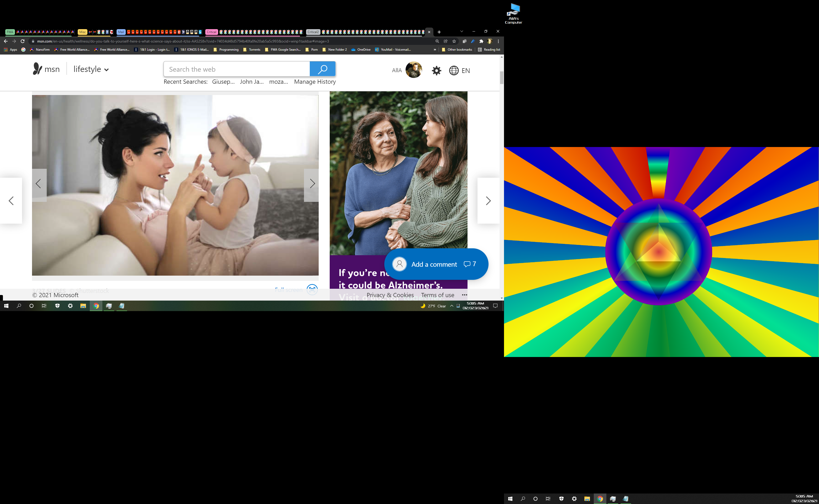
Task: Open the Chrome tab search dropdown arrow
Action: tap(462, 31)
